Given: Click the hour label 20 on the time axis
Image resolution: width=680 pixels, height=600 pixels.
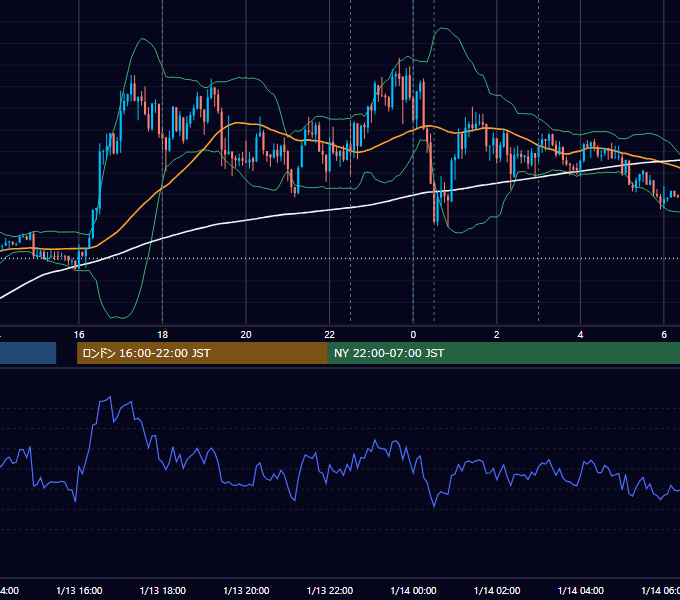Looking at the screenshot, I should [x=246, y=334].
